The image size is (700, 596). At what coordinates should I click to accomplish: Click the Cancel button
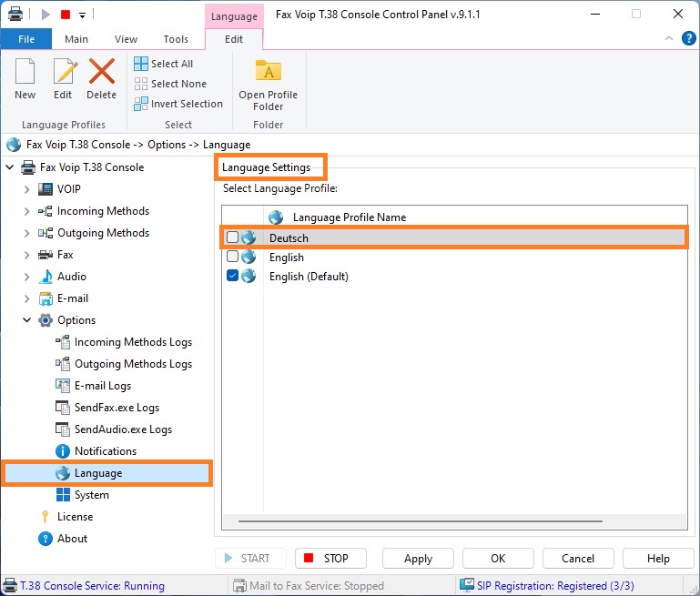click(578, 559)
